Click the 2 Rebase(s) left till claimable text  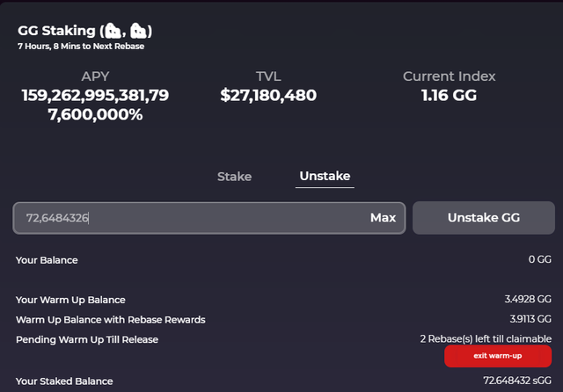click(x=486, y=339)
